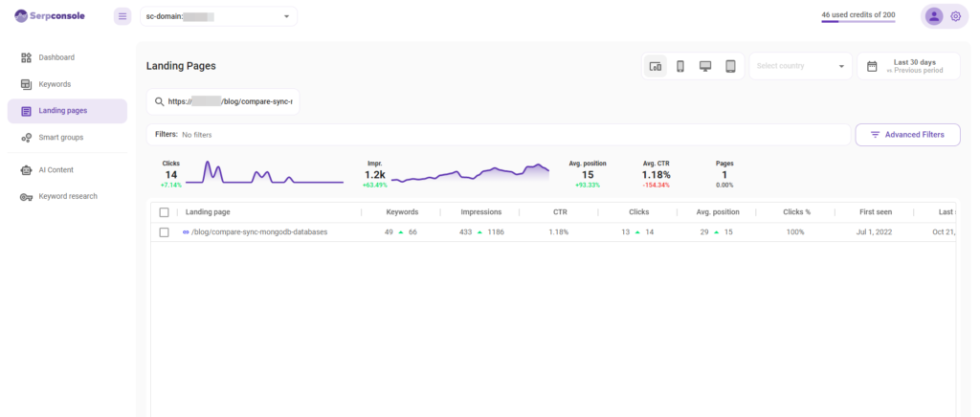Sort by Clicks % column header

796,212
